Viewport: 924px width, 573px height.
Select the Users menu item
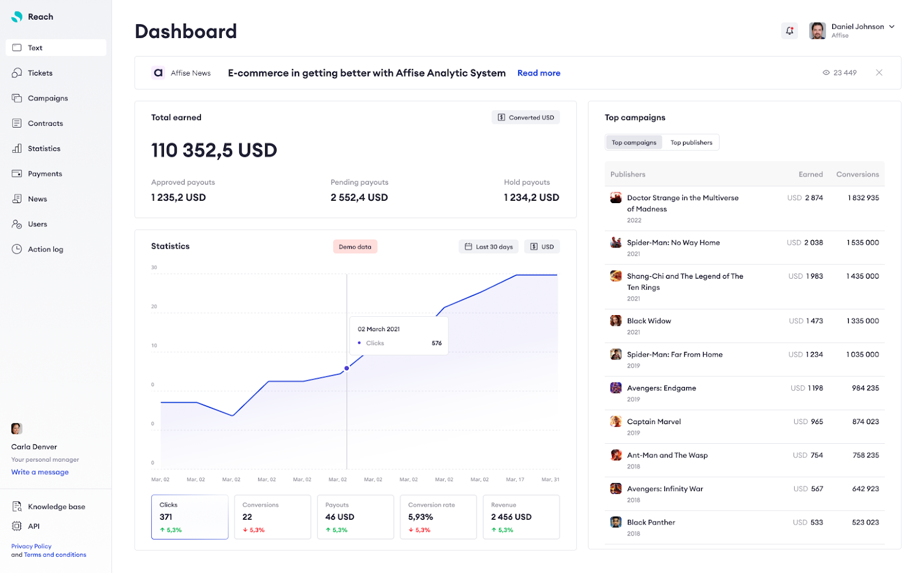pos(37,224)
